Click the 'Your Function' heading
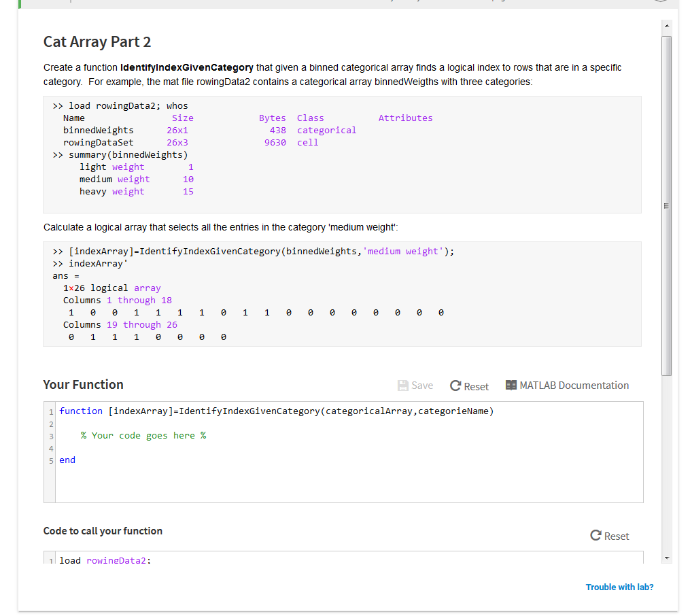 83,385
